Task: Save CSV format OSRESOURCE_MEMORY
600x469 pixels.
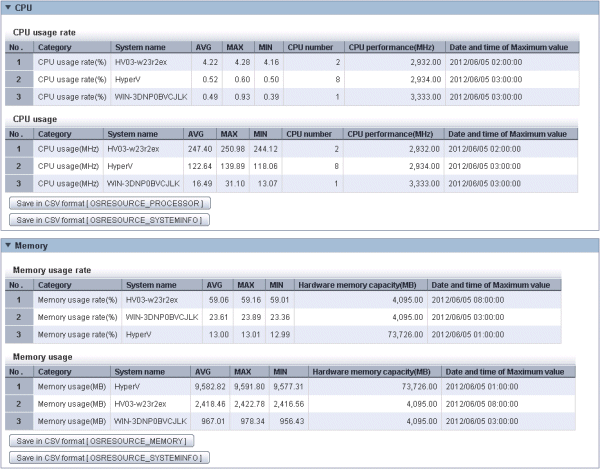Action: coord(101,441)
